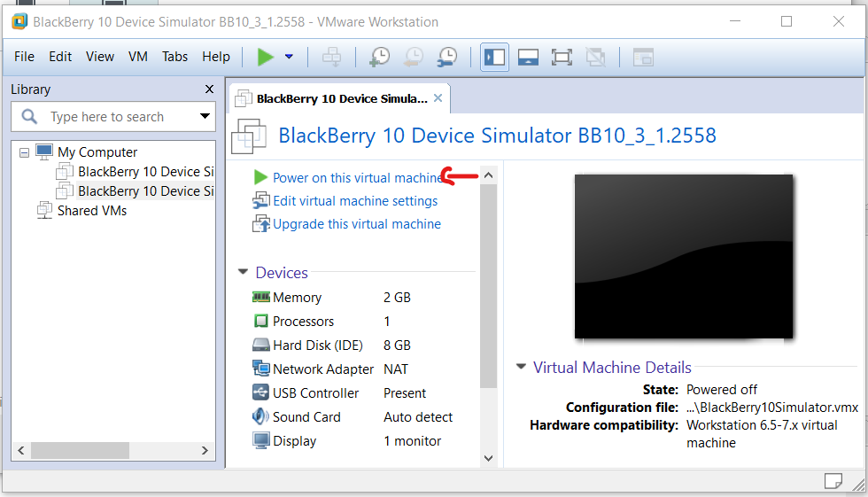
Task: Open the File menu
Action: pos(24,57)
